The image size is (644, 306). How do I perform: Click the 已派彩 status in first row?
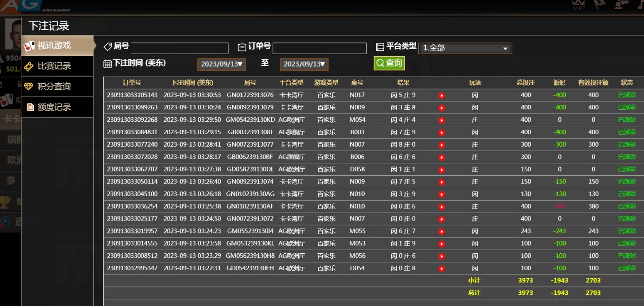tap(627, 95)
